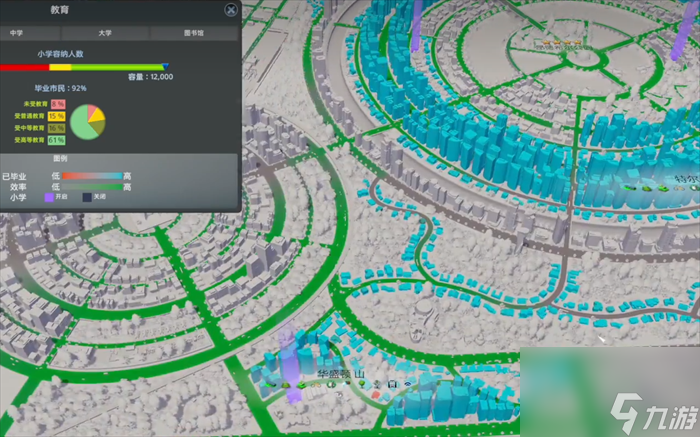Click the gold stars above the circular plaza

562,42
